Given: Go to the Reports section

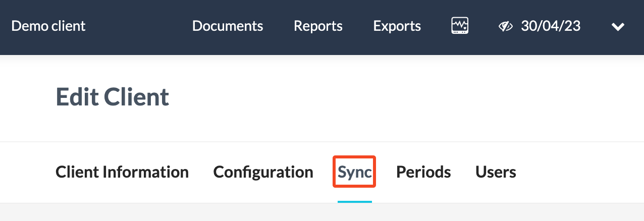Looking at the screenshot, I should 318,26.
